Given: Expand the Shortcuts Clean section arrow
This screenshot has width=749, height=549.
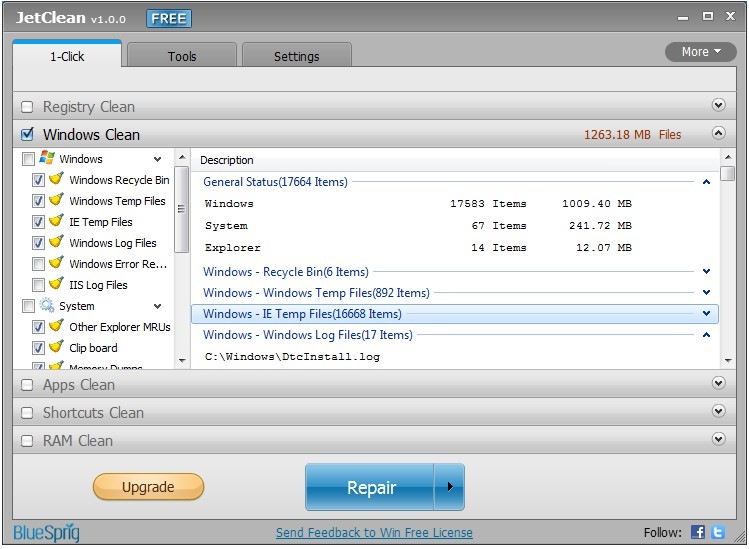Looking at the screenshot, I should 718,411.
